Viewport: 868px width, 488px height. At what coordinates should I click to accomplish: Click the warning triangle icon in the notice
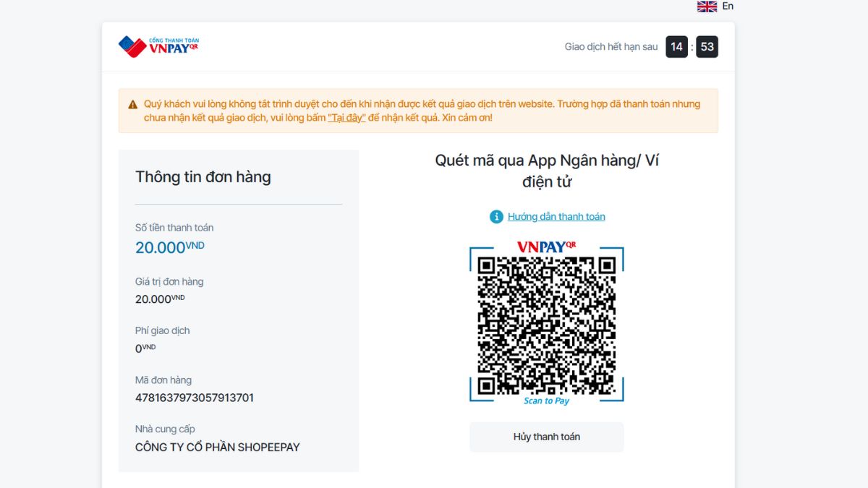132,104
